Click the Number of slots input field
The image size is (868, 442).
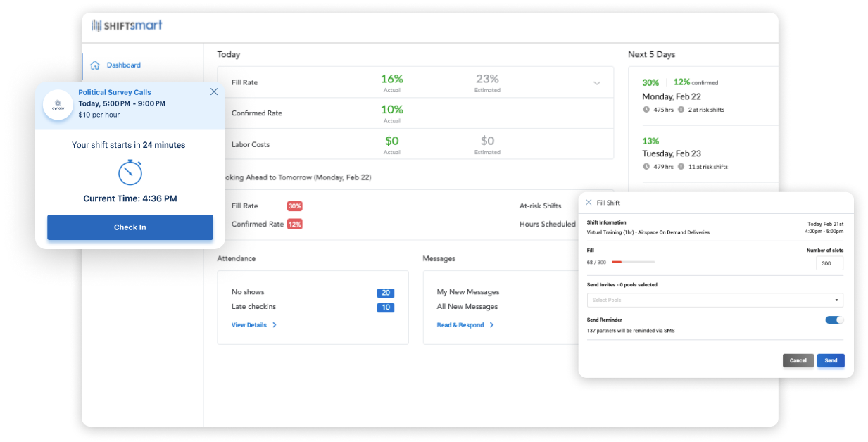[x=829, y=263]
